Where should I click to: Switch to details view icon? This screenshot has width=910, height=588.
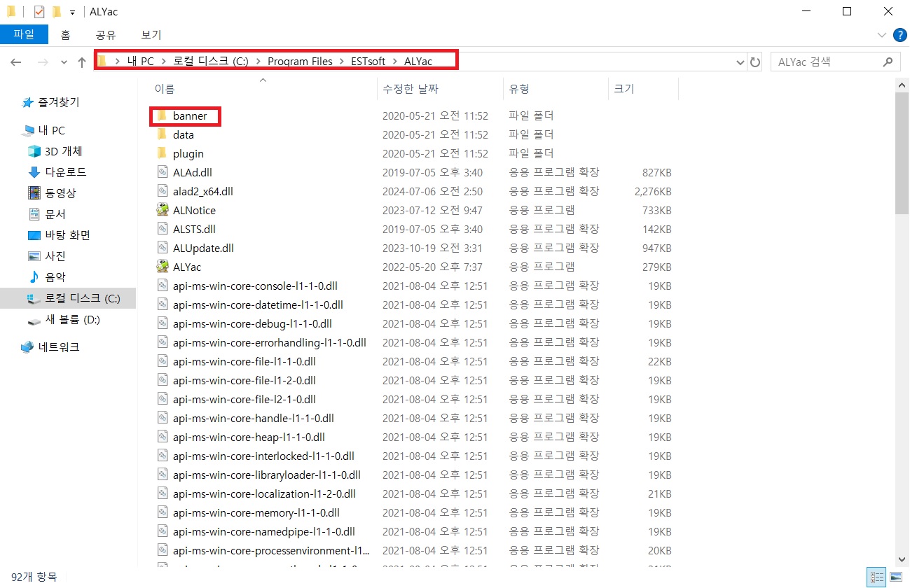tap(877, 577)
